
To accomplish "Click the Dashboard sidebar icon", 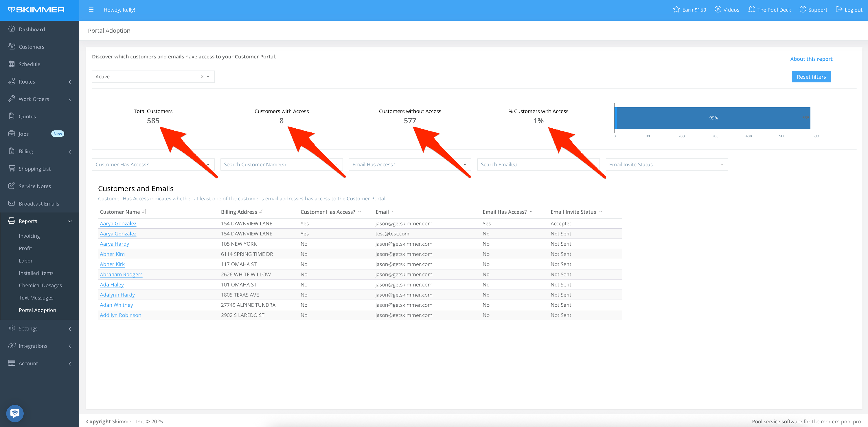I will click(12, 29).
